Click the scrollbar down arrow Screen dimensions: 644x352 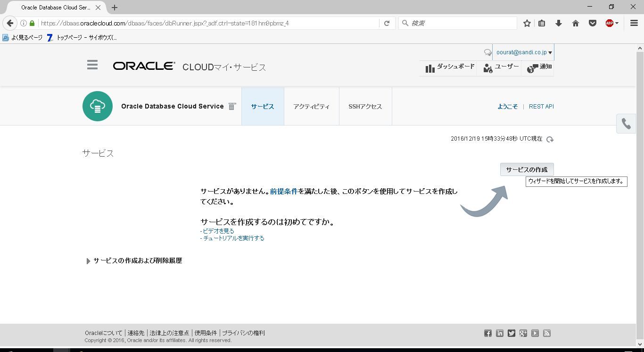pyautogui.click(x=640, y=345)
